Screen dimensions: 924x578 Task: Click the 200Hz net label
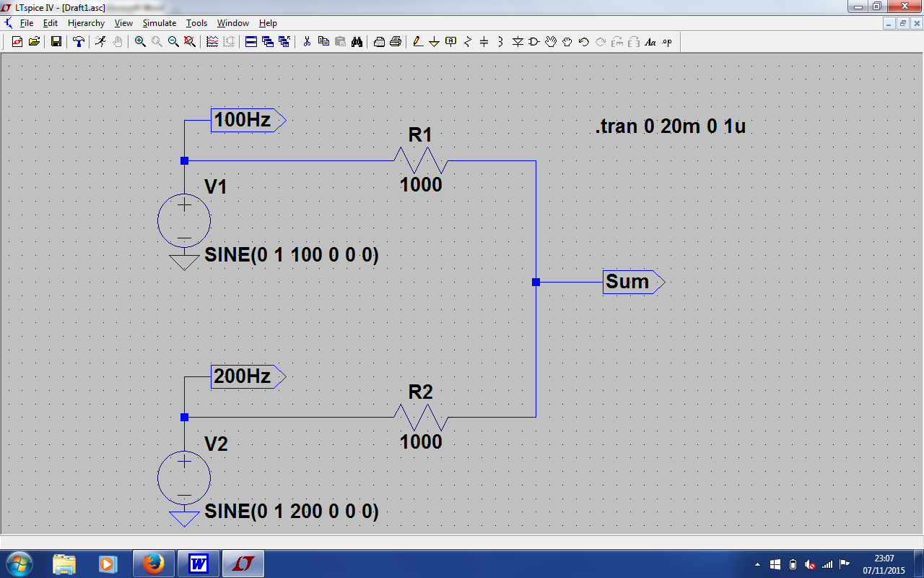tap(248, 376)
